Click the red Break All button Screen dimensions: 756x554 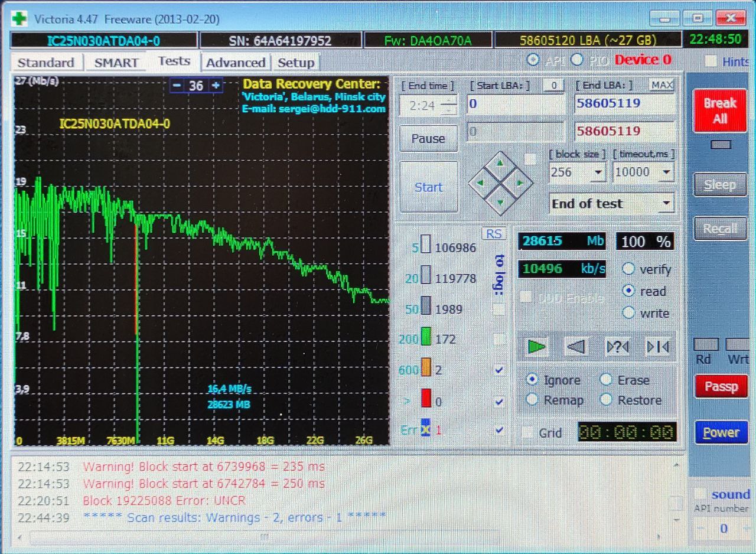[719, 111]
